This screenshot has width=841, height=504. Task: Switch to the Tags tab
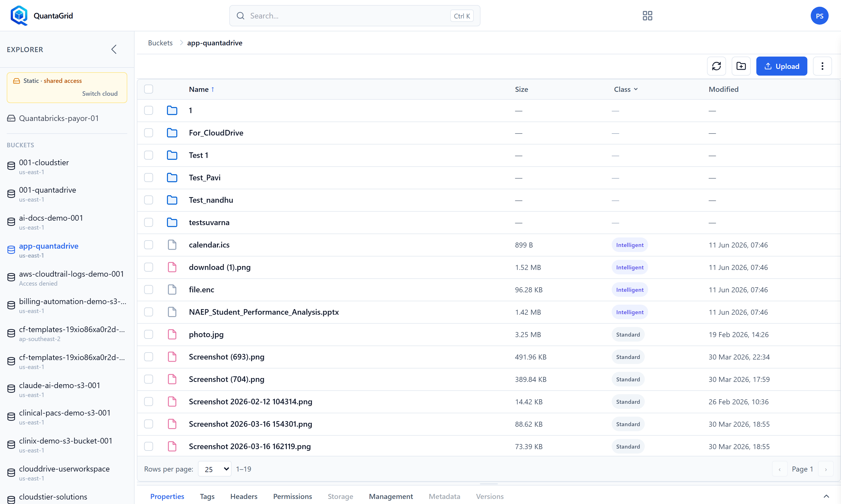[207, 496]
